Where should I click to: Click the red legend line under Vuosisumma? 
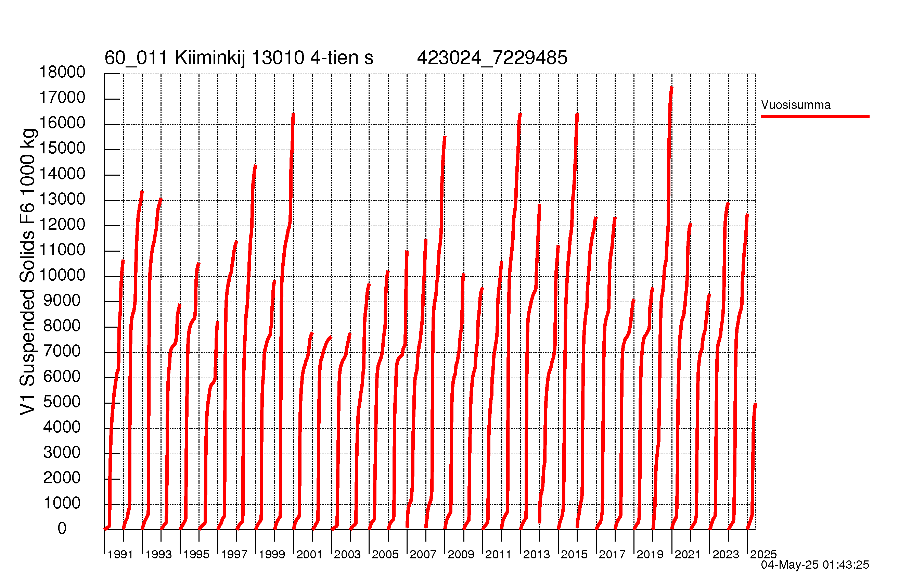815,116
